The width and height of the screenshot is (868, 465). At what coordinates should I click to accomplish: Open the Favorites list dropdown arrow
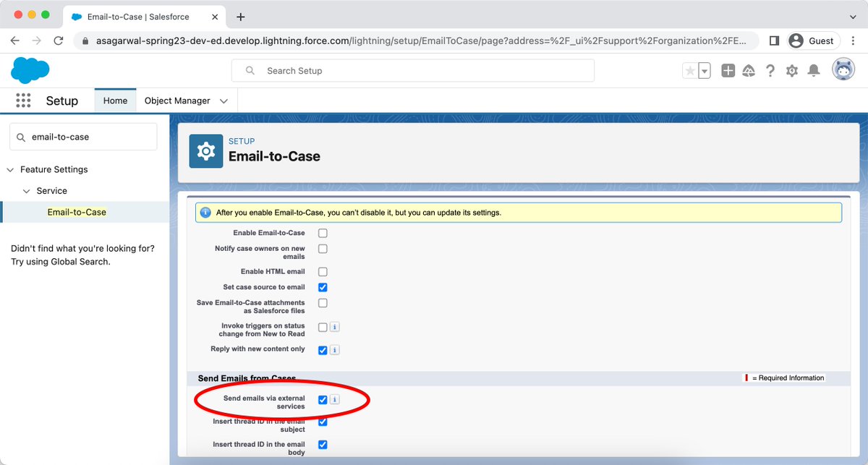pos(705,71)
